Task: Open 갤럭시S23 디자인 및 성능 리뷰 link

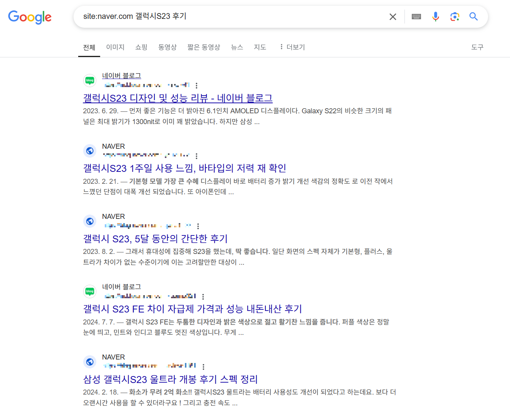Action: (178, 98)
